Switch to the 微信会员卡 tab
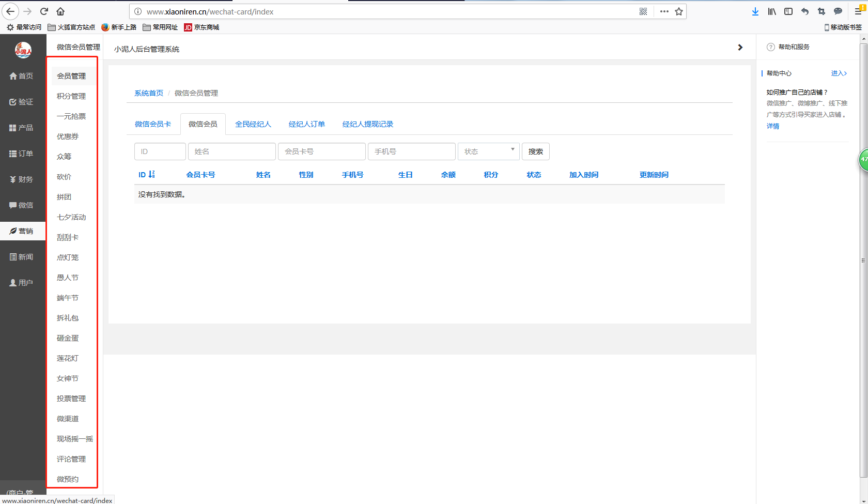Image resolution: width=868 pixels, height=504 pixels. tap(153, 124)
